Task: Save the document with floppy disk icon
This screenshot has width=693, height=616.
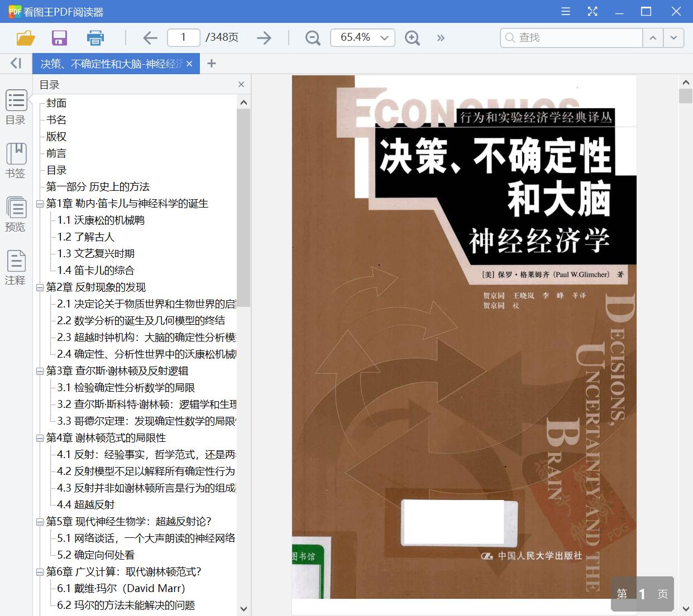Action: 59,38
